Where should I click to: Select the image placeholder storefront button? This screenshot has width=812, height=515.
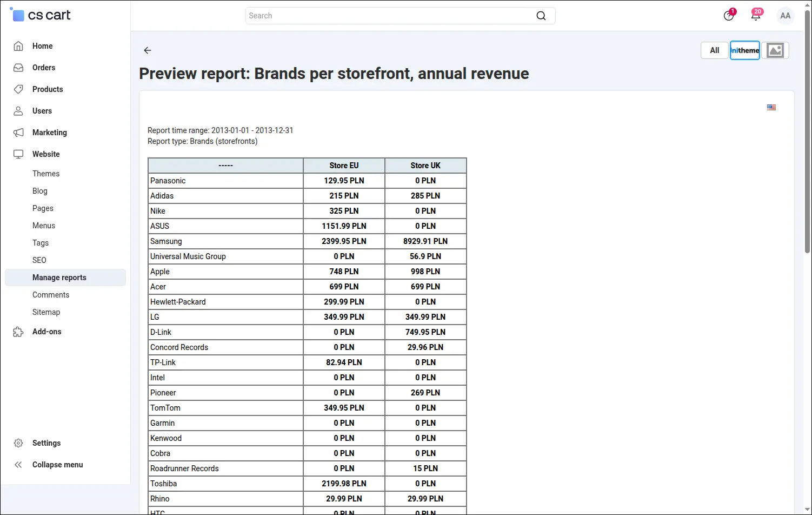point(775,50)
